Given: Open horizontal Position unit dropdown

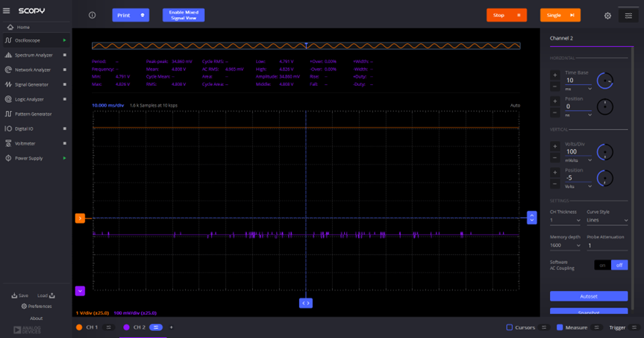Looking at the screenshot, I should (578, 116).
